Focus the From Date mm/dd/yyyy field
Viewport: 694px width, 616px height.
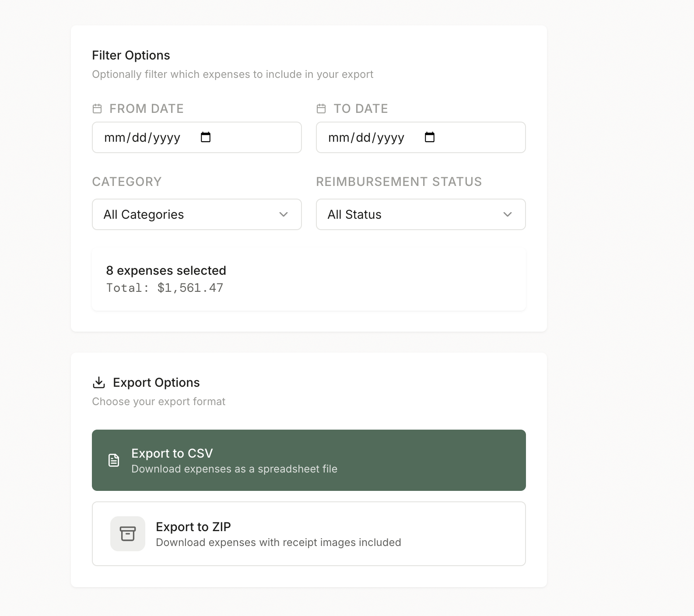coord(143,137)
